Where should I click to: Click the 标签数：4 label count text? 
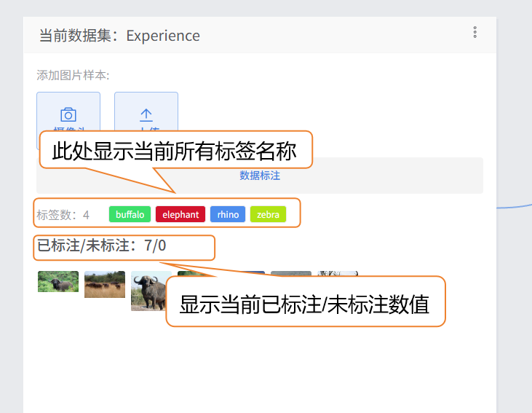63,215
